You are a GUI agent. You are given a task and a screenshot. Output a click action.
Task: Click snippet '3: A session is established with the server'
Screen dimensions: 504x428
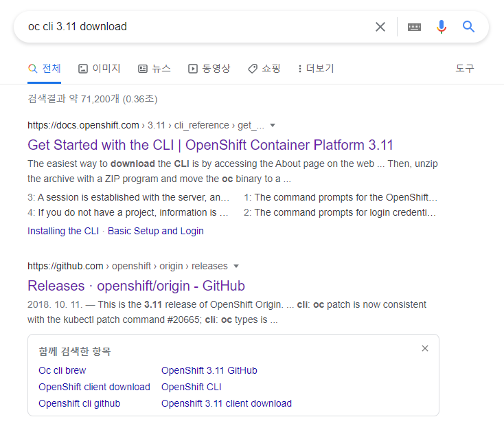[x=128, y=197]
